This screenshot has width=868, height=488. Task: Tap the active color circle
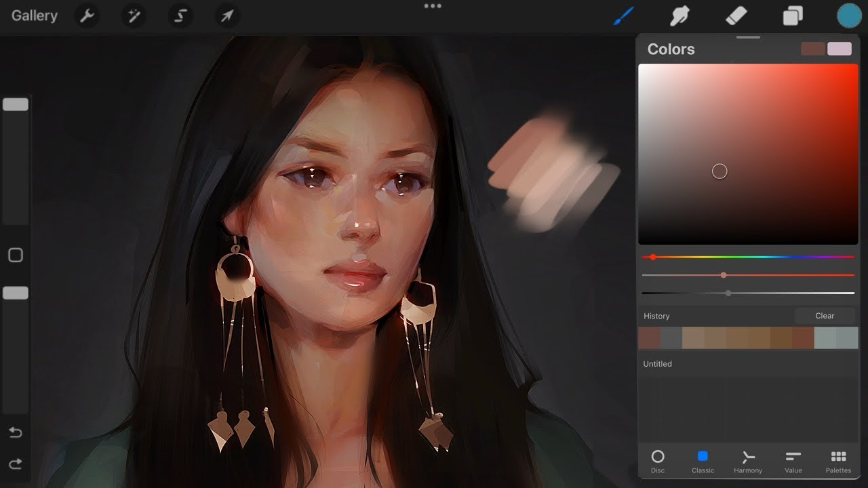pos(849,16)
